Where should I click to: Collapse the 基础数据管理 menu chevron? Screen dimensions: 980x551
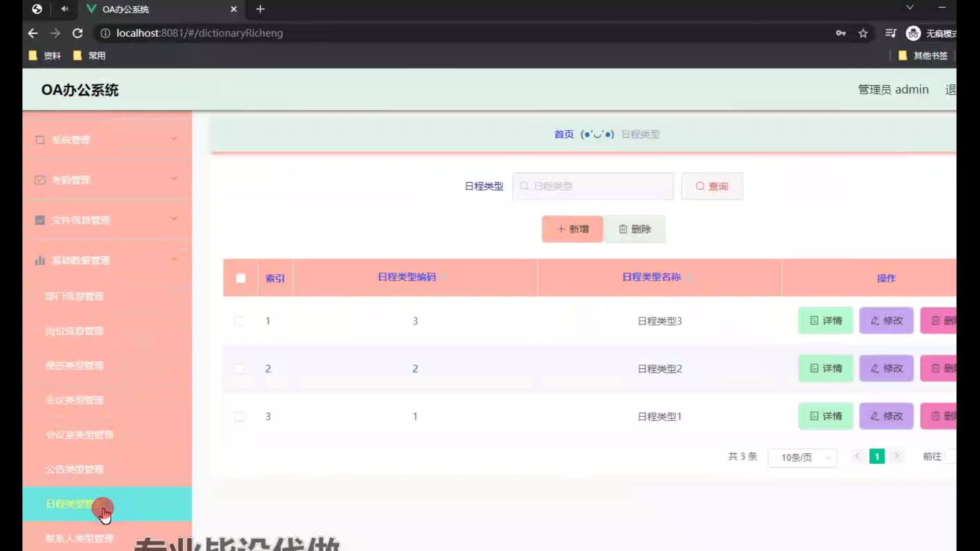pos(174,259)
